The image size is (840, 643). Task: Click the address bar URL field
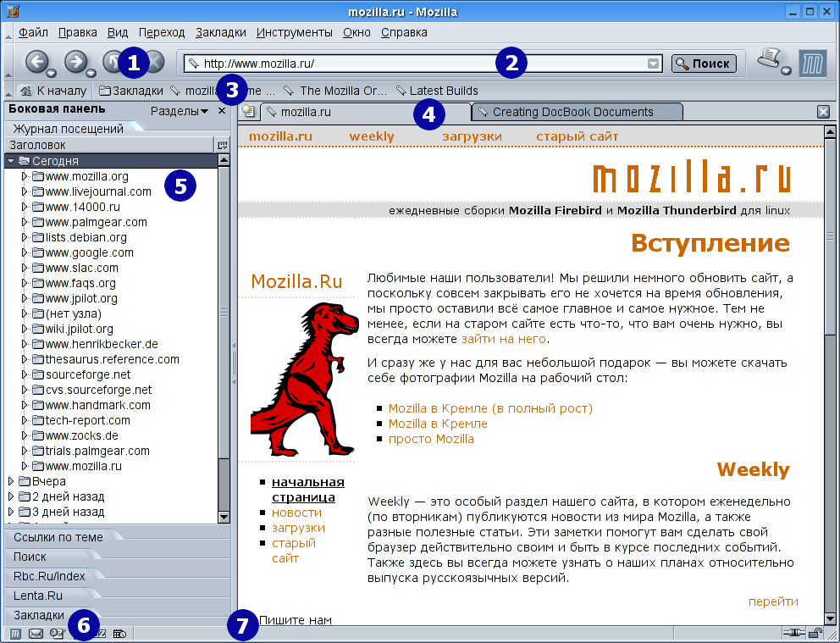[x=423, y=64]
